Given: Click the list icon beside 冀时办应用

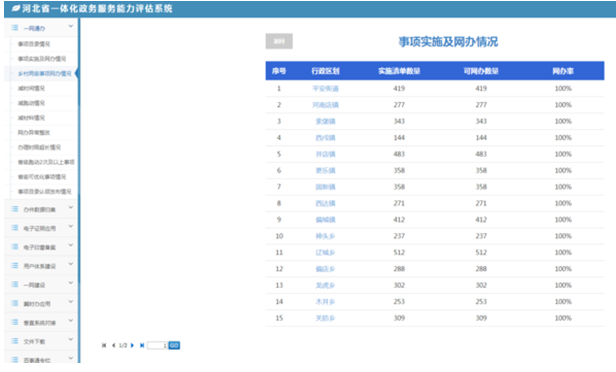Looking at the screenshot, I should pyautogui.click(x=15, y=303).
